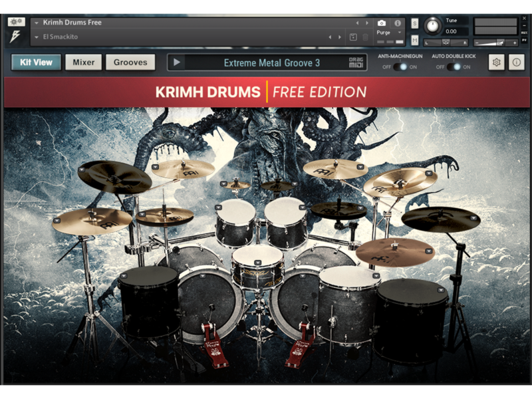Switch to the Mixer tab
The width and height of the screenshot is (532, 399).
[x=83, y=63]
